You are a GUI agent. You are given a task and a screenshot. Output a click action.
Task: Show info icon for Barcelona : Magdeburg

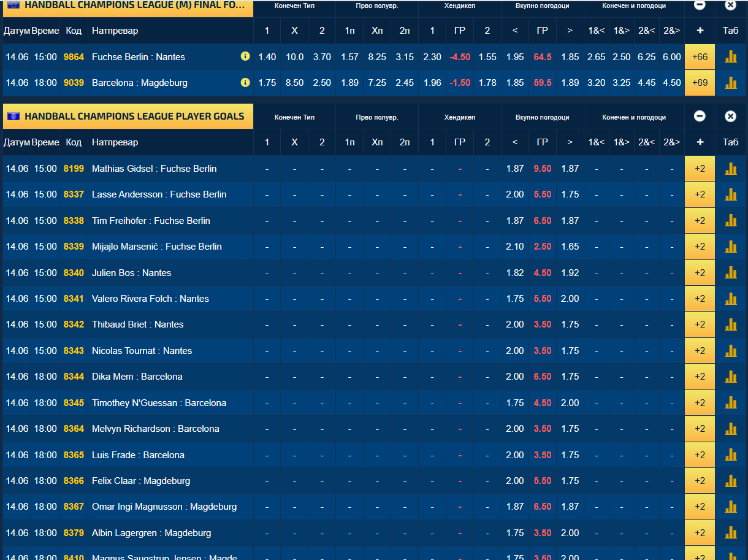245,82
